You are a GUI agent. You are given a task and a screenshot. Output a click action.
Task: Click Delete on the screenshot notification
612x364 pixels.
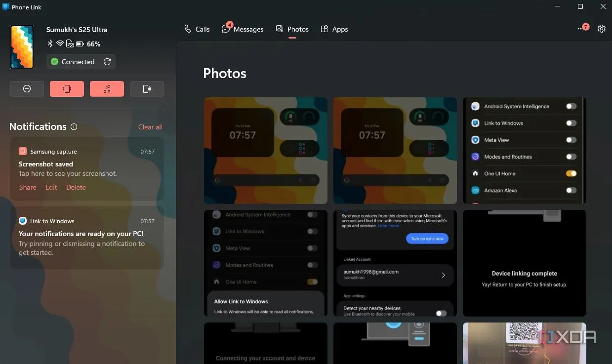pos(76,187)
